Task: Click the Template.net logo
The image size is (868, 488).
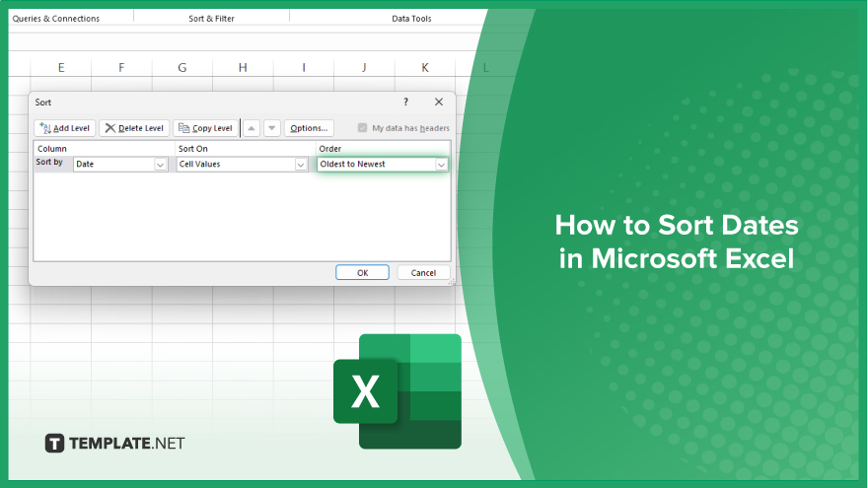Action: tap(114, 444)
